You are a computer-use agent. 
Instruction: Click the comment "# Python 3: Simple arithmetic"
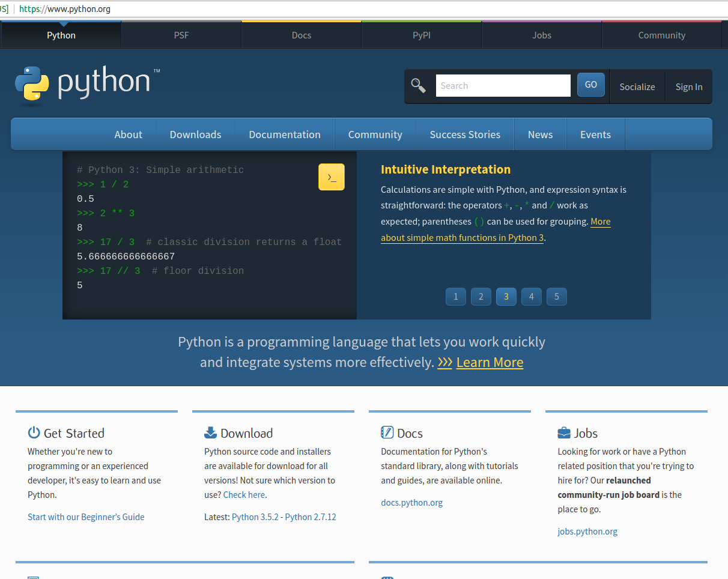coord(160,170)
